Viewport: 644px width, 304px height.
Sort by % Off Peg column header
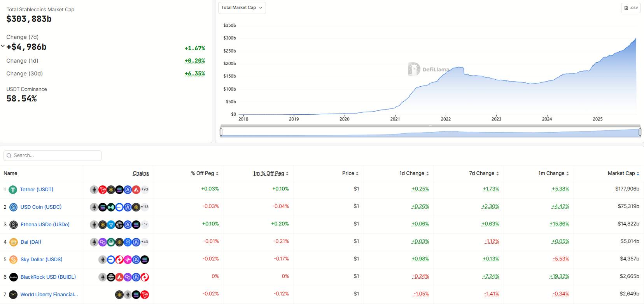[204, 173]
